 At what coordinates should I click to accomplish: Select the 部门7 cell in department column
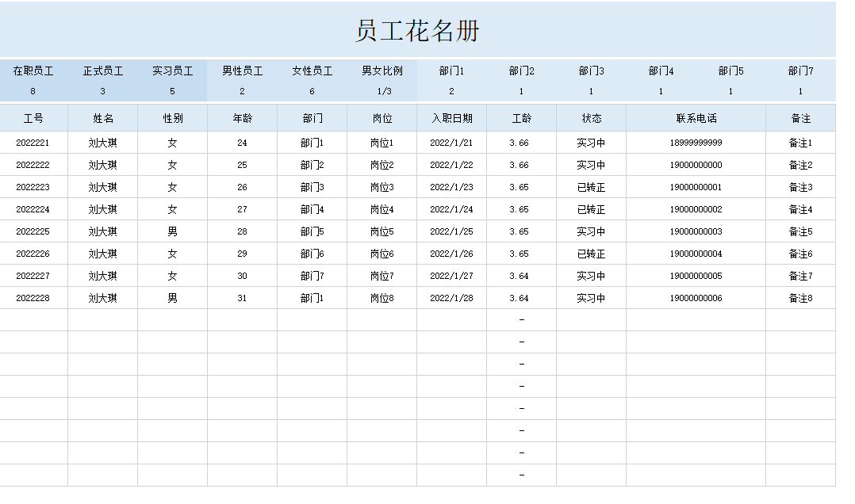click(x=312, y=277)
